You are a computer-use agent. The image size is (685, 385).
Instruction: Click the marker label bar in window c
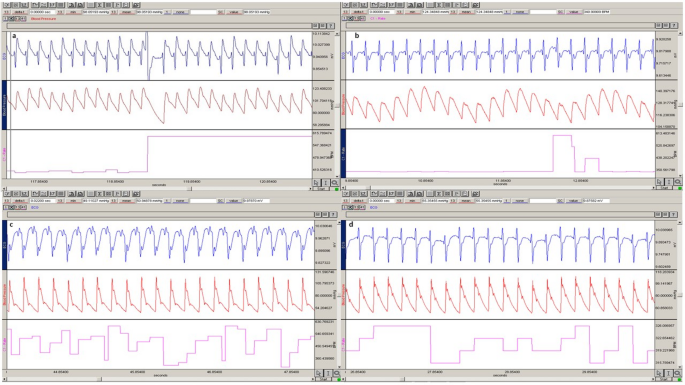click(x=161, y=214)
